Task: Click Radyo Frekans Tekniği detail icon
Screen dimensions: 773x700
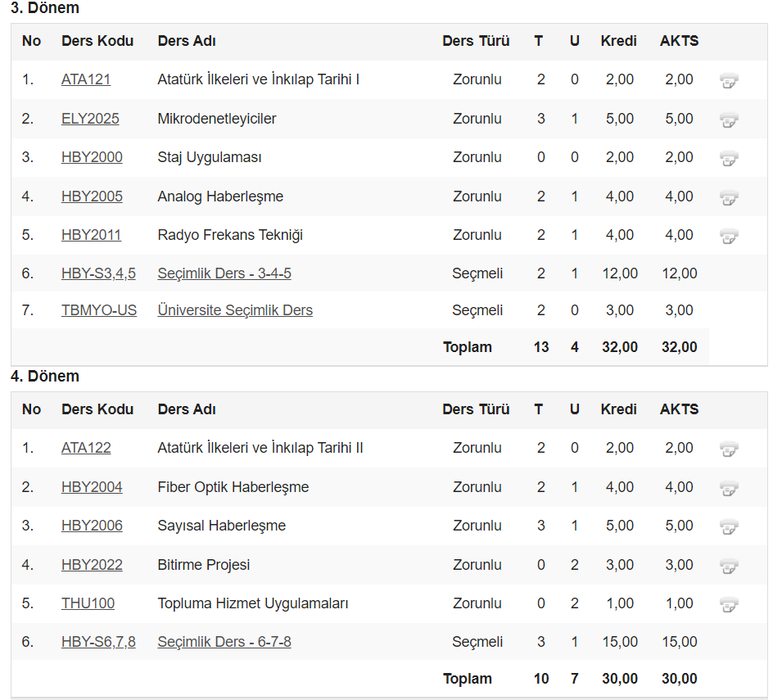Action: (x=729, y=236)
